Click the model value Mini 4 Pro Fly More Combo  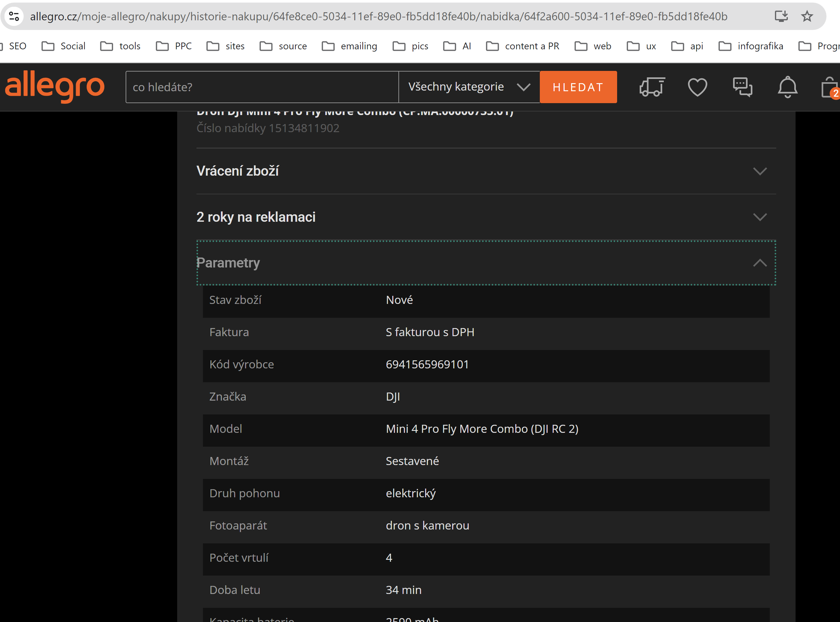click(x=482, y=429)
